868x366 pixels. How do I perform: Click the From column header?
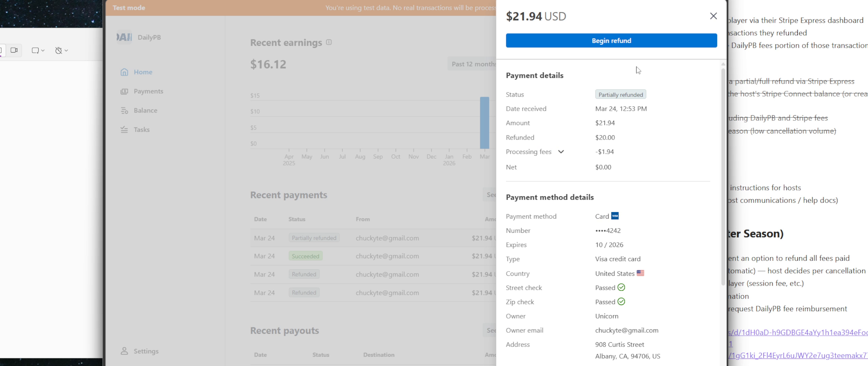tap(363, 219)
